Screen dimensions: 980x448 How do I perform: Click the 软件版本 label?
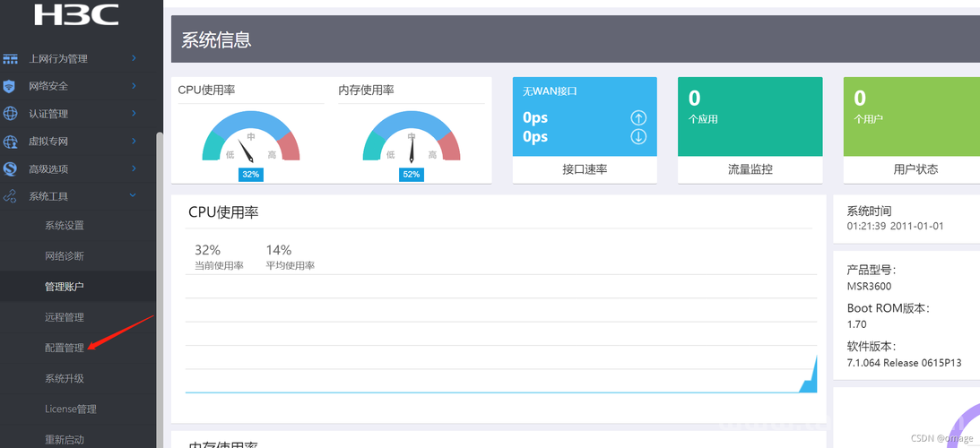872,346
